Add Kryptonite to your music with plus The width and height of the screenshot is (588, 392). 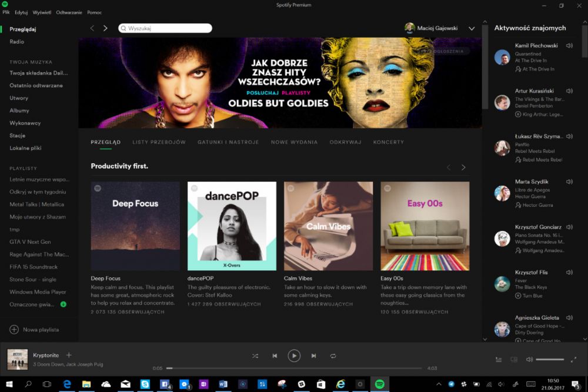coord(69,355)
